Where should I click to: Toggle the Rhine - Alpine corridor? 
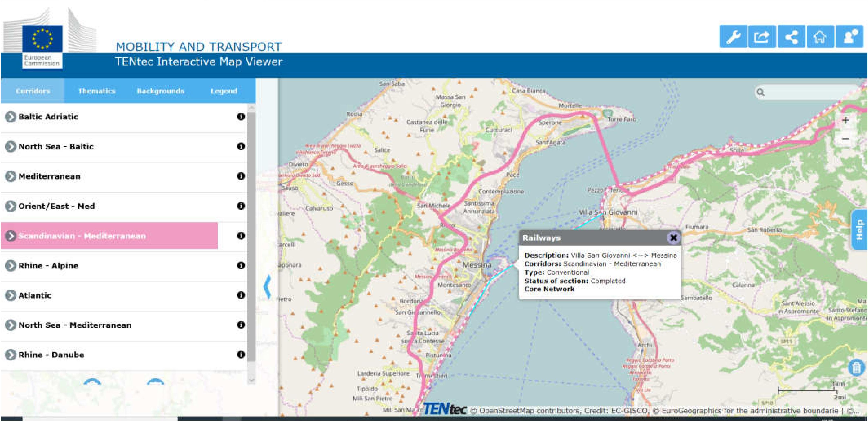tap(48, 266)
